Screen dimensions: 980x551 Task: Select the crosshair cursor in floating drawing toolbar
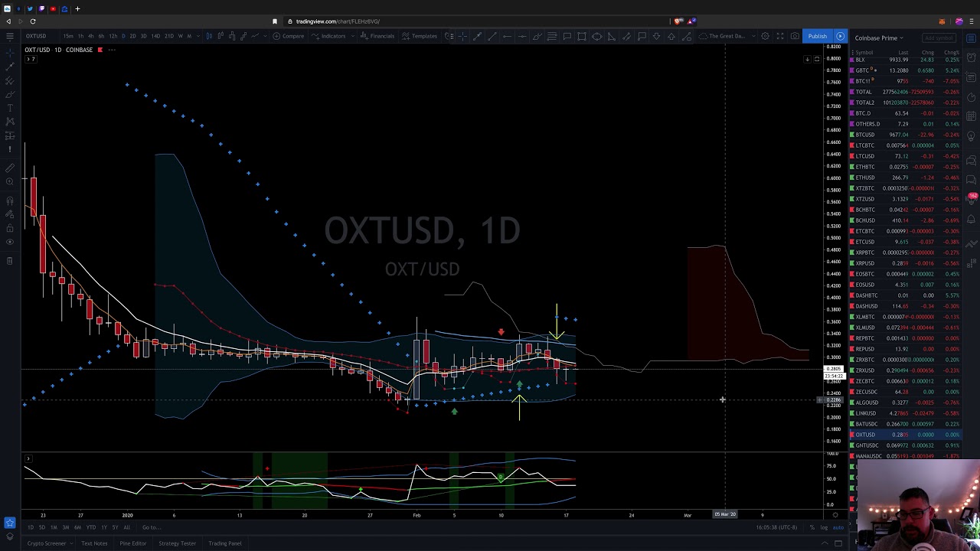click(462, 36)
